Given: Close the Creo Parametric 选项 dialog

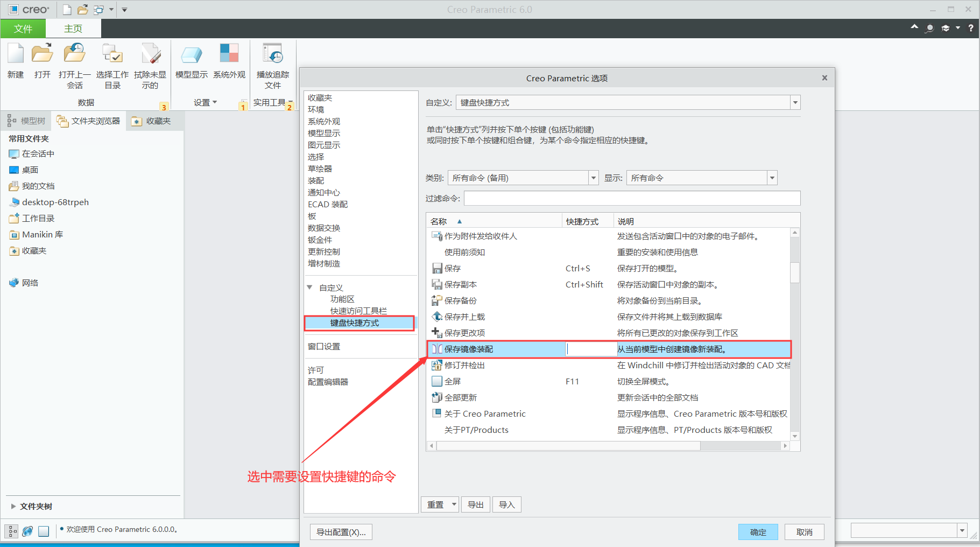Looking at the screenshot, I should (x=824, y=78).
